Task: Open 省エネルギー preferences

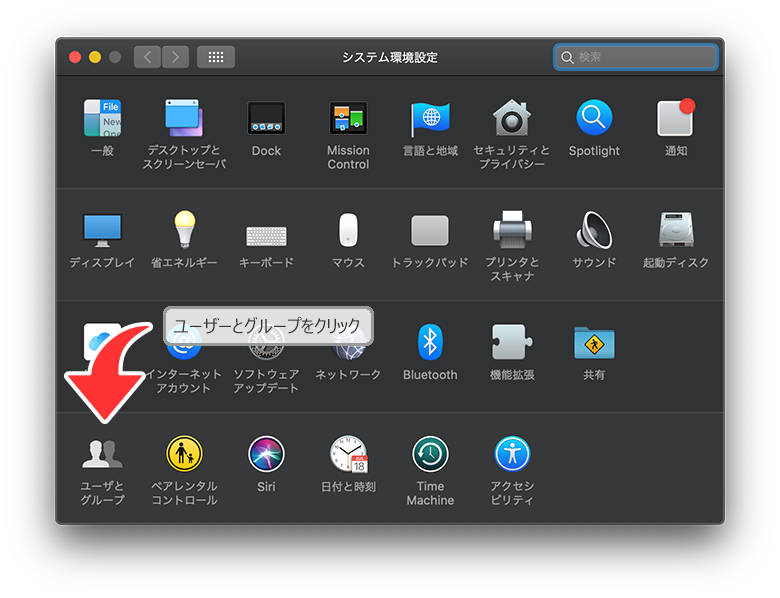Action: pos(184,229)
